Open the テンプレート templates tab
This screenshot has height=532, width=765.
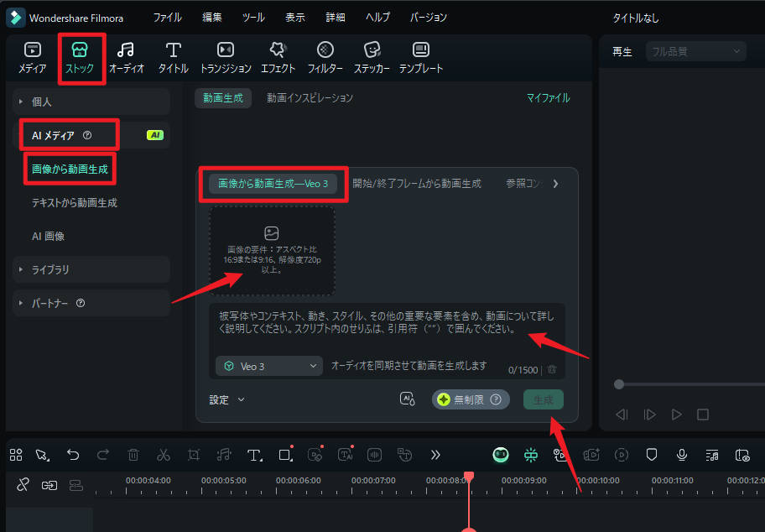[420, 58]
